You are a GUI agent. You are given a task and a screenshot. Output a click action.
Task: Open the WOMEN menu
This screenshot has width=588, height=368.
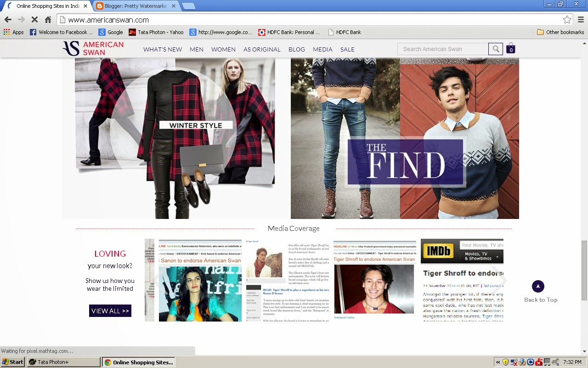223,49
